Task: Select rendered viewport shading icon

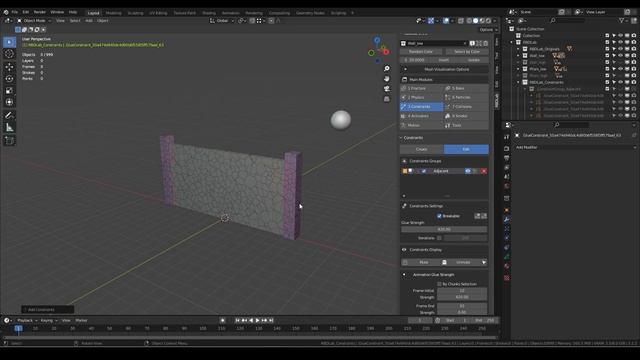Action: (488, 20)
